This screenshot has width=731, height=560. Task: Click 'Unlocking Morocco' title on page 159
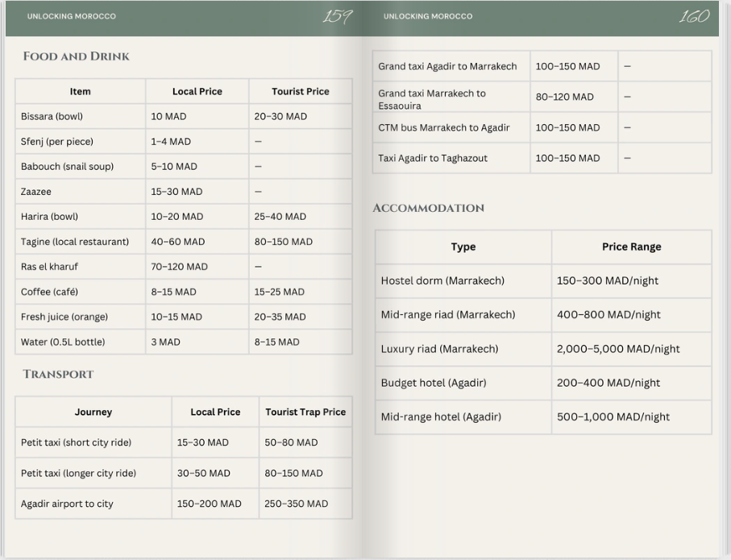coord(72,16)
